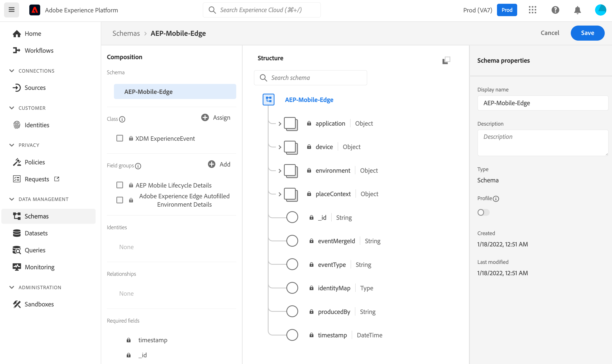The width and height of the screenshot is (612, 364).
Task: Click the Monitoring pulse icon
Action: click(x=17, y=267)
